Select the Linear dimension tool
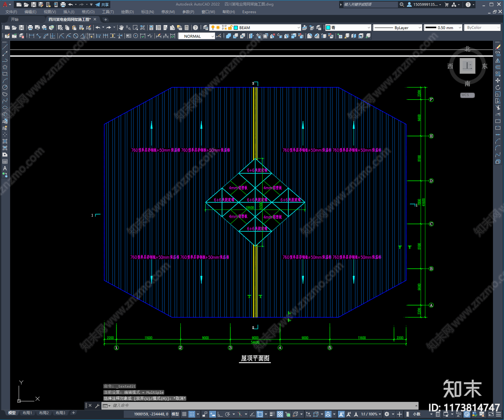504x420 pixels. (31, 36)
